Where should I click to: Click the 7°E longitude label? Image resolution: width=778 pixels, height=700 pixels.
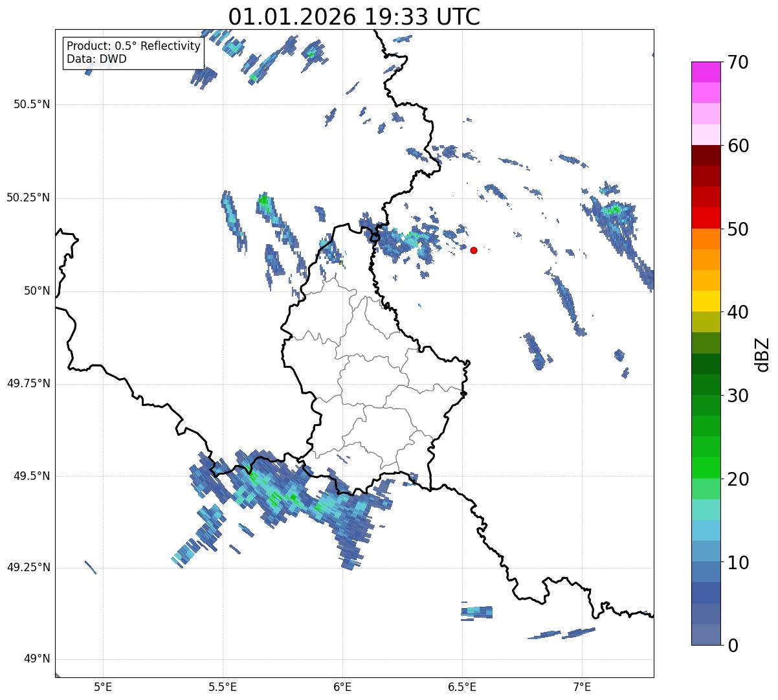tap(582, 686)
